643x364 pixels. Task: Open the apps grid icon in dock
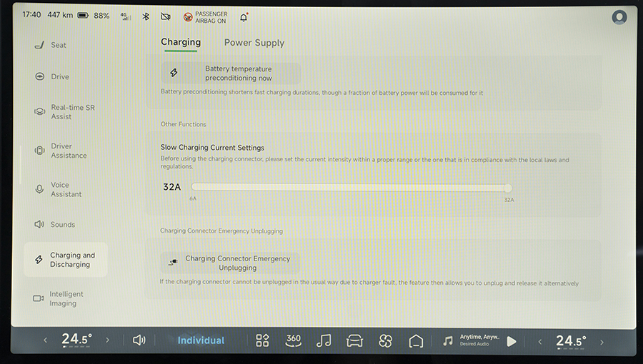[x=262, y=340]
